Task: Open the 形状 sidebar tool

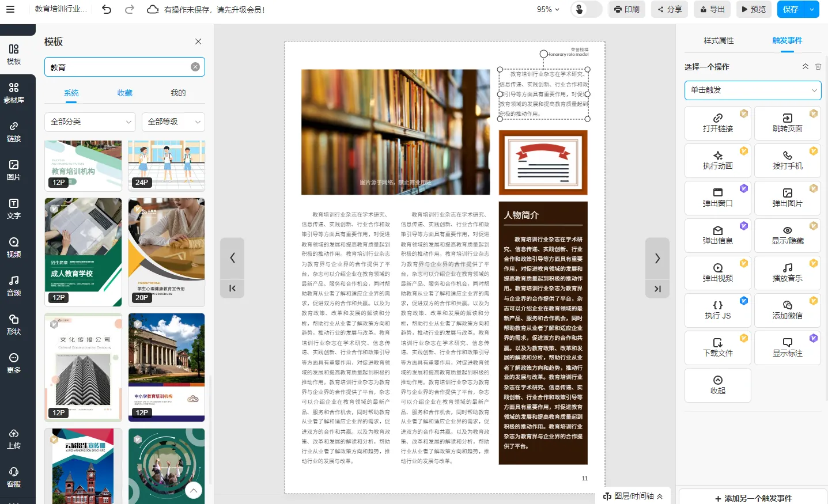Action: click(x=14, y=324)
